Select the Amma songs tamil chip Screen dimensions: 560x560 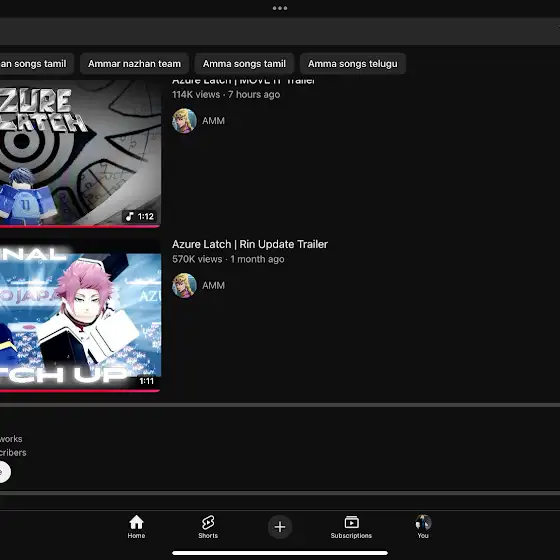244,64
